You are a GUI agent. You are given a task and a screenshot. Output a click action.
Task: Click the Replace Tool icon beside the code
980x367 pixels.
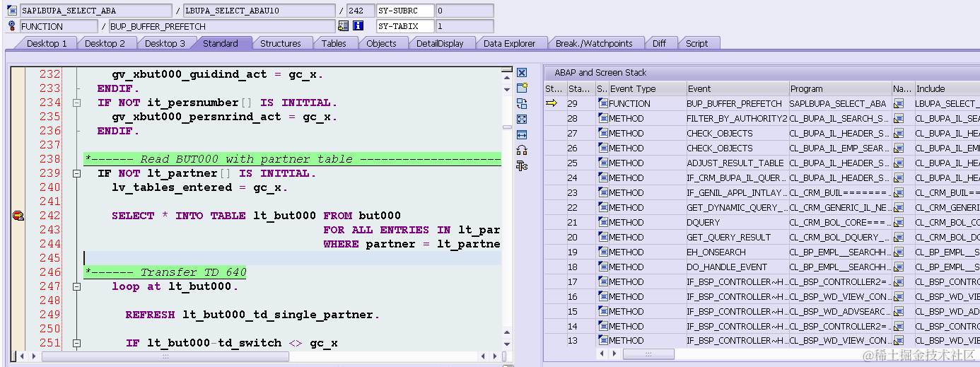[522, 103]
